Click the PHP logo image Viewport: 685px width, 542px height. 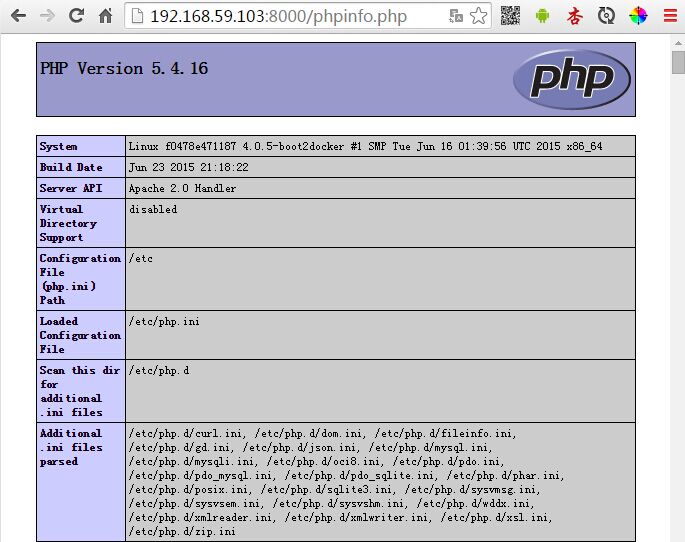(x=571, y=79)
